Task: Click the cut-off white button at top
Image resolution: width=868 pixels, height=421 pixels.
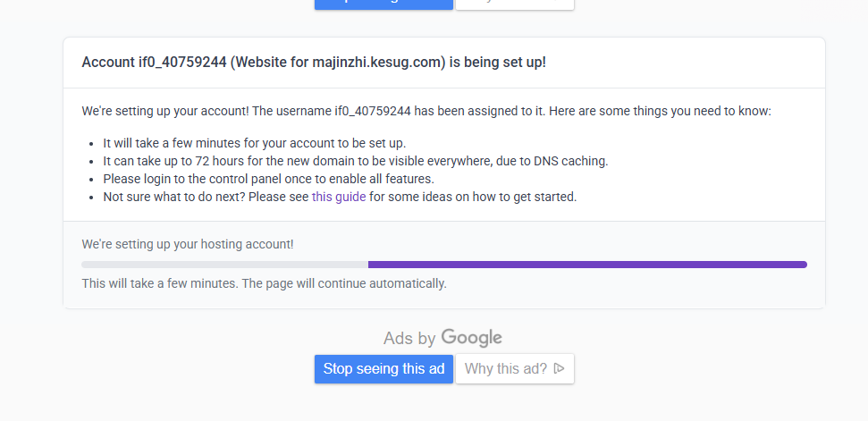Action: click(515, 4)
